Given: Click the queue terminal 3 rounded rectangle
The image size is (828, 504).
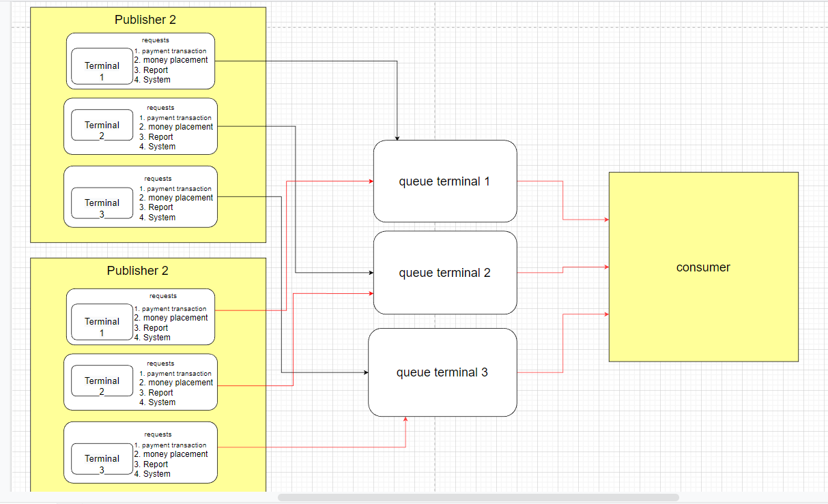Looking at the screenshot, I should [x=442, y=372].
